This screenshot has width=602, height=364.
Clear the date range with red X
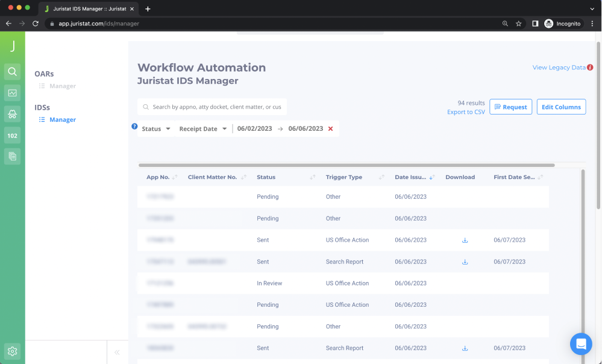click(331, 128)
